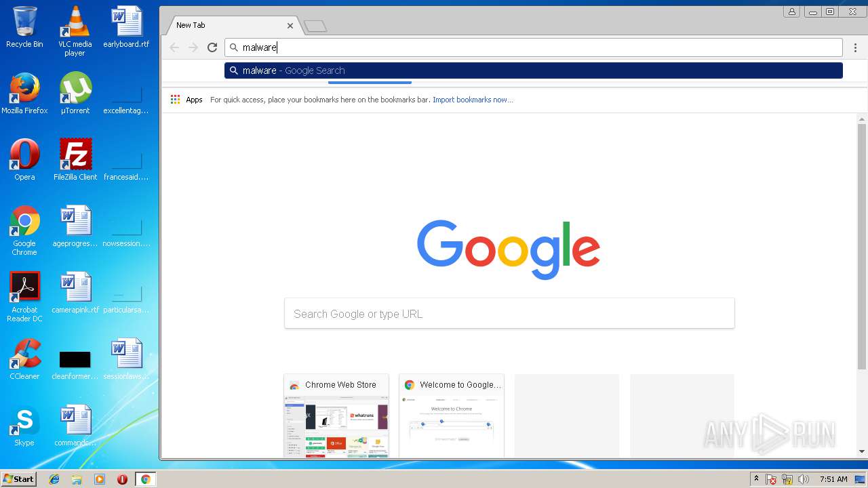Viewport: 868px width, 488px height.
Task: Select the earlyboard.rtf desktop file
Action: 126,27
